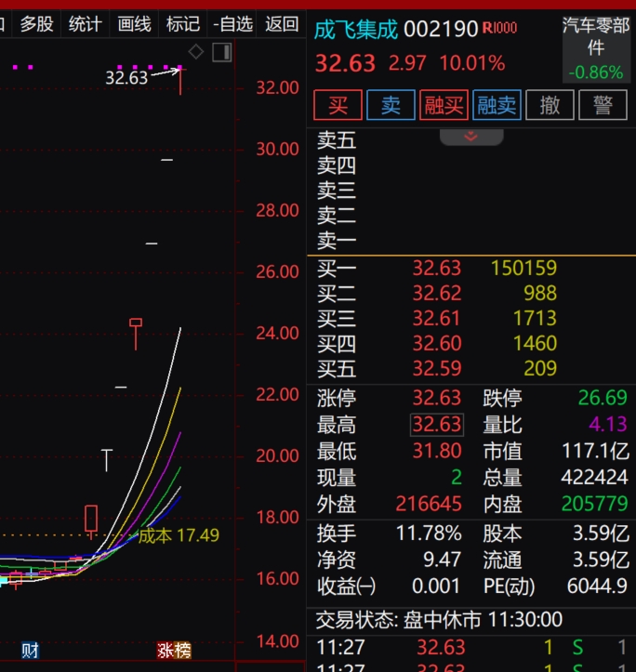
Task: Click the 财 finance marker on chart
Action: coord(30,651)
